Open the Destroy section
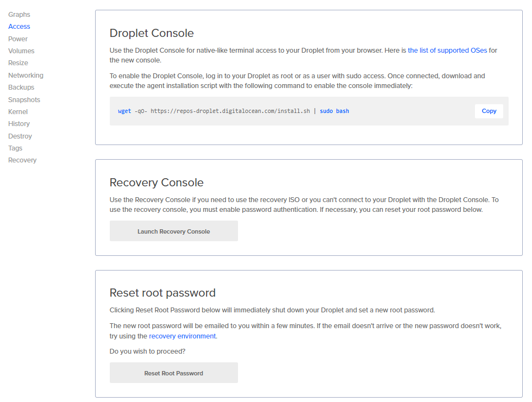 tap(20, 136)
